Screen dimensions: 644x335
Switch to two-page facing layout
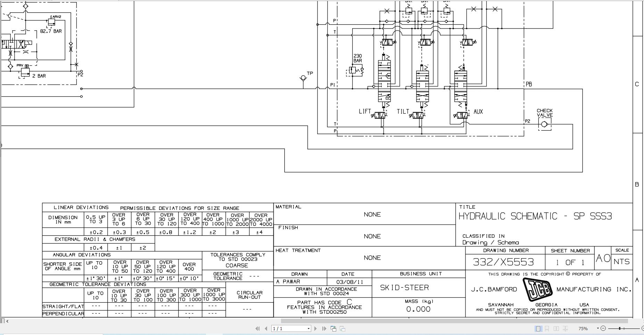557,328
